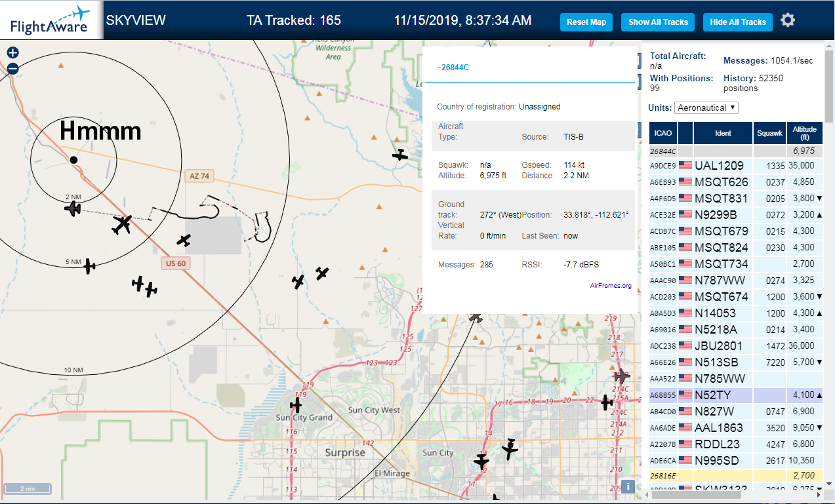The width and height of the screenshot is (835, 504).
Task: Select the N513SB ident cell
Action: click(x=723, y=362)
